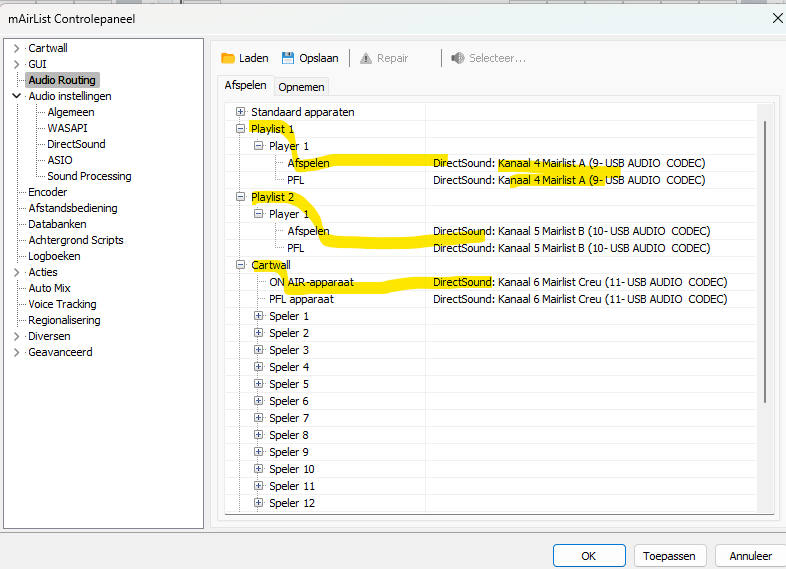Click the Toepassen button
Image resolution: width=786 pixels, height=569 pixels.
click(x=669, y=556)
